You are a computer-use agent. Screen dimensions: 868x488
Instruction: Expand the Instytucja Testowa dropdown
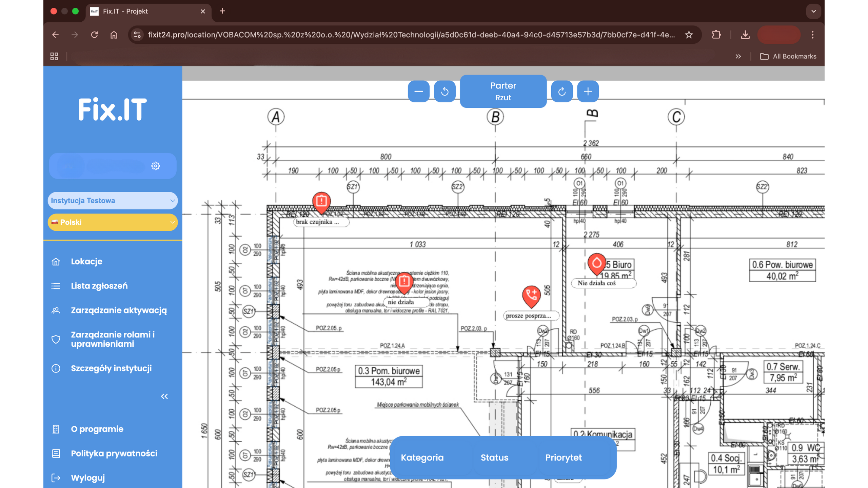coord(113,200)
